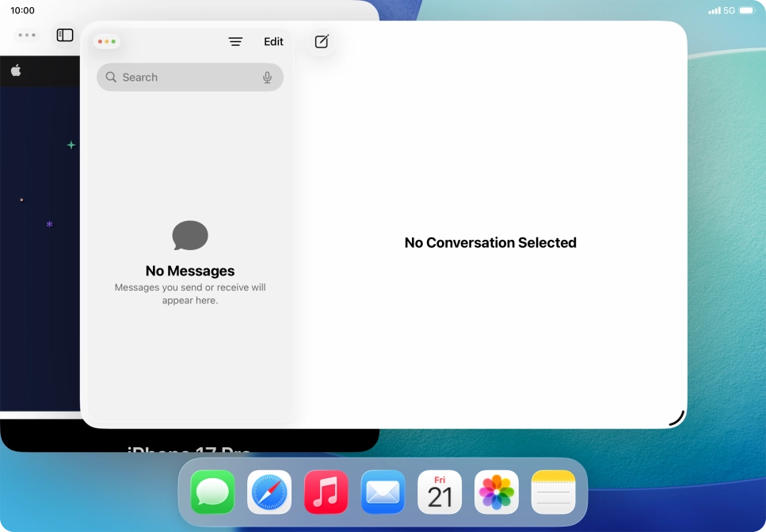Screen dimensions: 766x532
Task: Compose a new message
Action: [x=321, y=41]
